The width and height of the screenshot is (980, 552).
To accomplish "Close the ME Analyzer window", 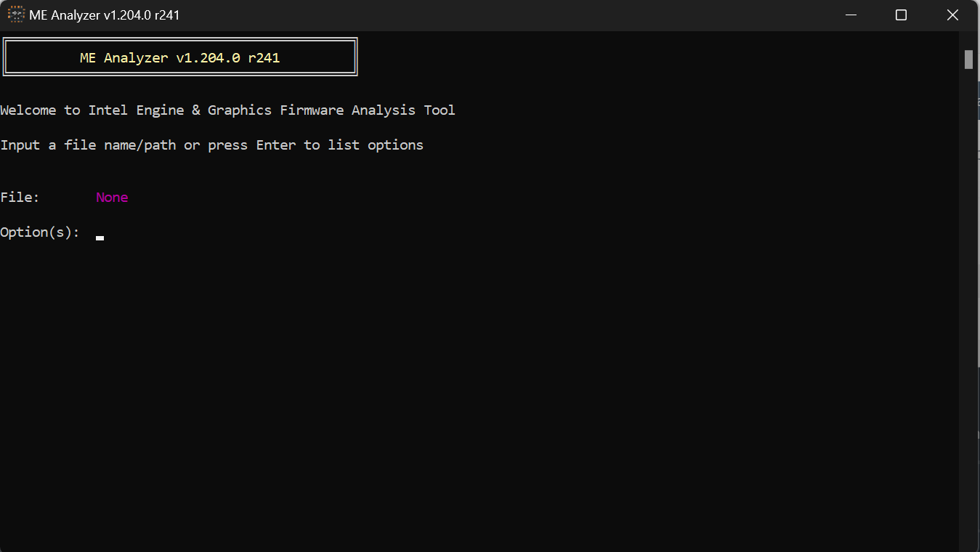I will click(952, 15).
